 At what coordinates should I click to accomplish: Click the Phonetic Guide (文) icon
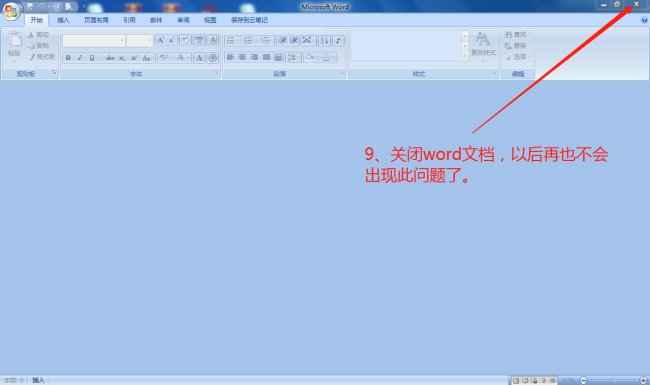(x=199, y=40)
